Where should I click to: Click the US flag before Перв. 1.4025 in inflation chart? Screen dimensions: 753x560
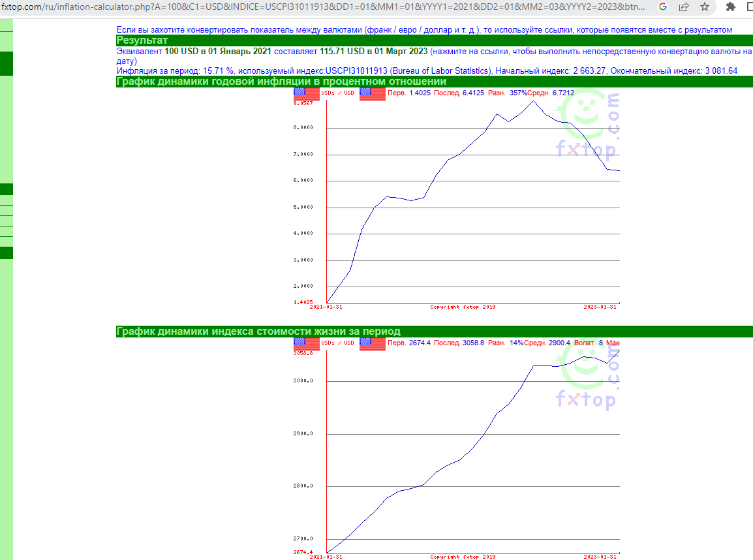372,93
